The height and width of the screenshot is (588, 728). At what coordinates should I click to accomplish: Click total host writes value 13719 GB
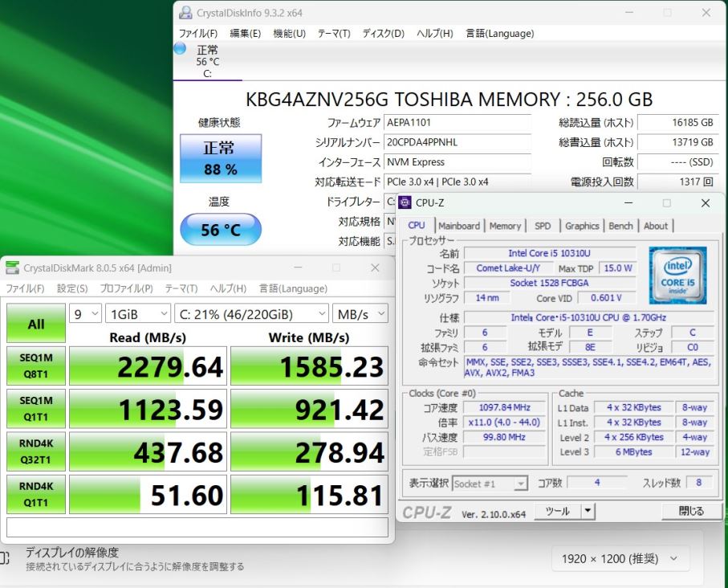point(677,142)
